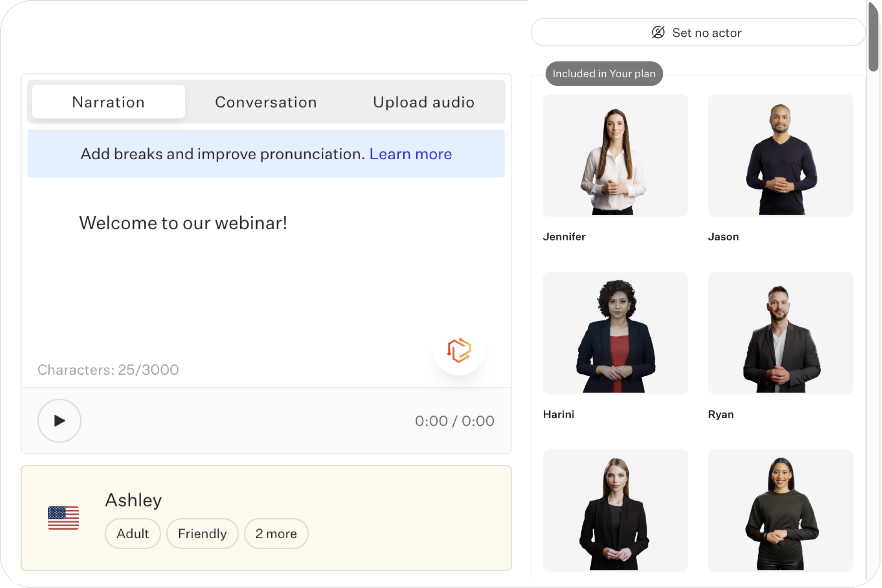Click the no-actor crossed-out icon
This screenshot has height=588, width=882.
pyautogui.click(x=658, y=32)
